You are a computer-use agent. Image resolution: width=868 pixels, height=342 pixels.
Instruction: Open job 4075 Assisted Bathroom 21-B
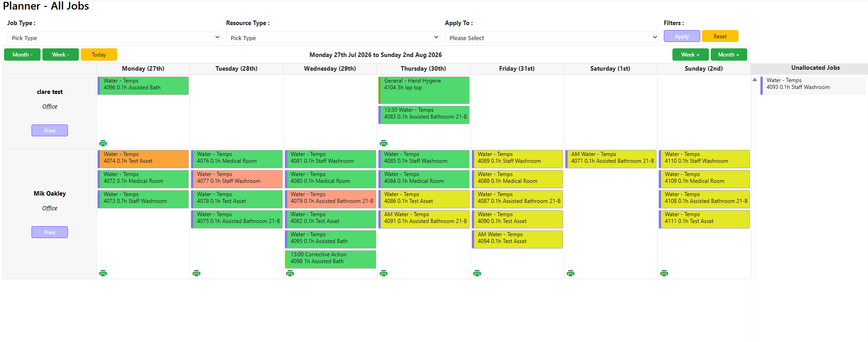point(237,219)
